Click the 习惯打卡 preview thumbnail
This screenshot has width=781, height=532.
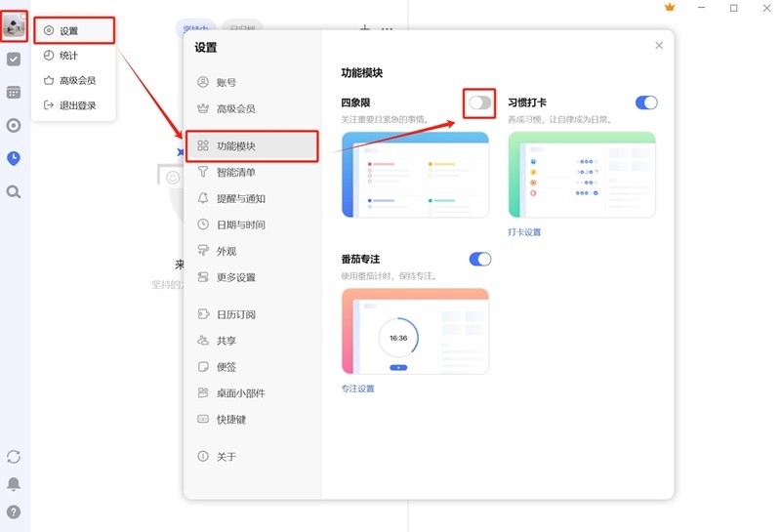tap(582, 175)
